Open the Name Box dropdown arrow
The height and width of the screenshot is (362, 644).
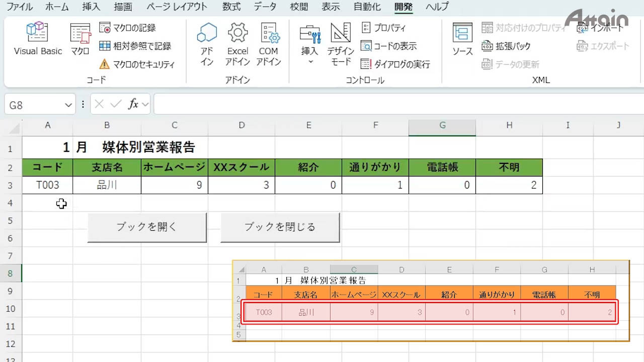(x=68, y=105)
